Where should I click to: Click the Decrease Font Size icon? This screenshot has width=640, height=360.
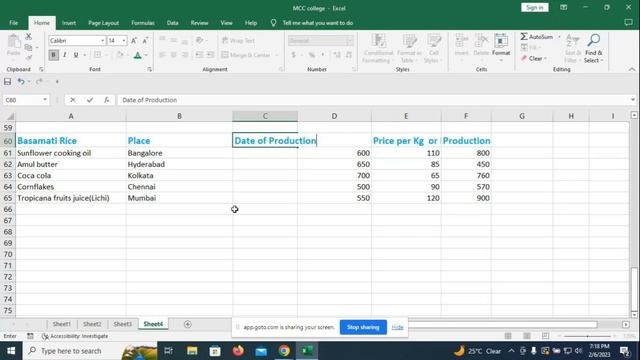(x=145, y=40)
